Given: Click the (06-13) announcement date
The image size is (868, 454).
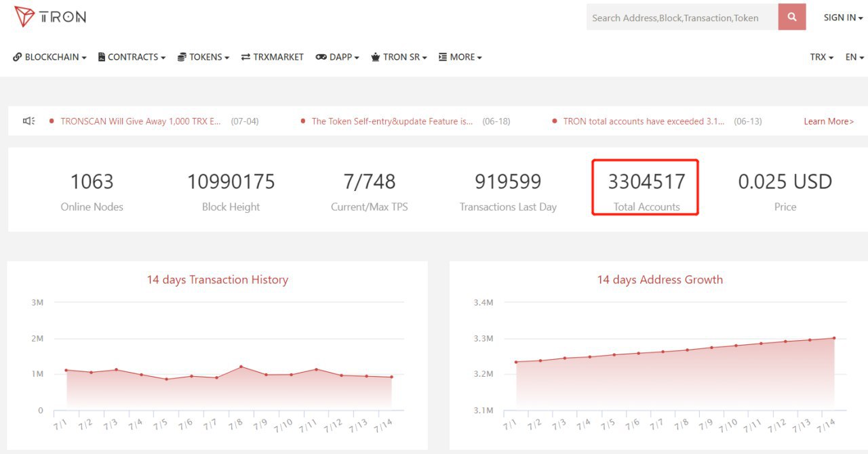Looking at the screenshot, I should click(748, 121).
